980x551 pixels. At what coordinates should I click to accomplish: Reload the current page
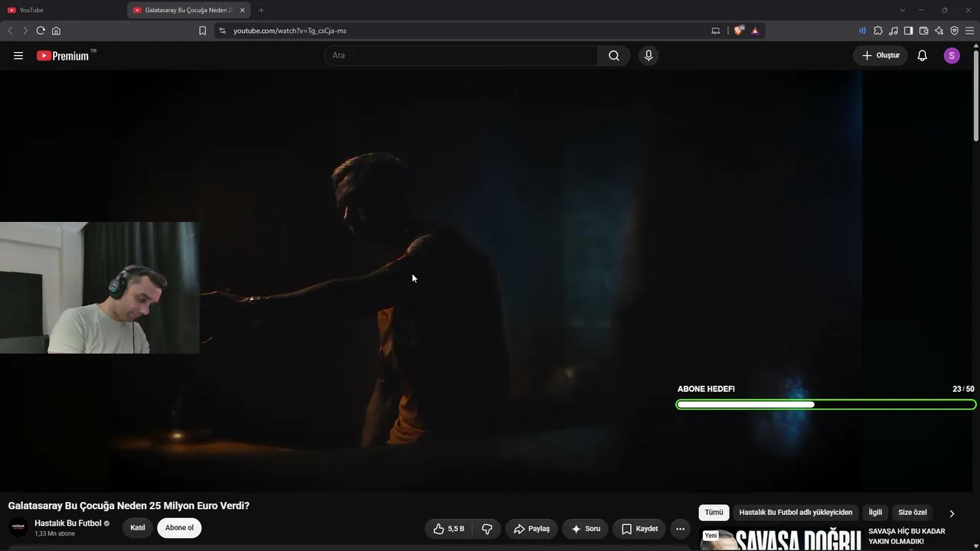[x=41, y=31]
